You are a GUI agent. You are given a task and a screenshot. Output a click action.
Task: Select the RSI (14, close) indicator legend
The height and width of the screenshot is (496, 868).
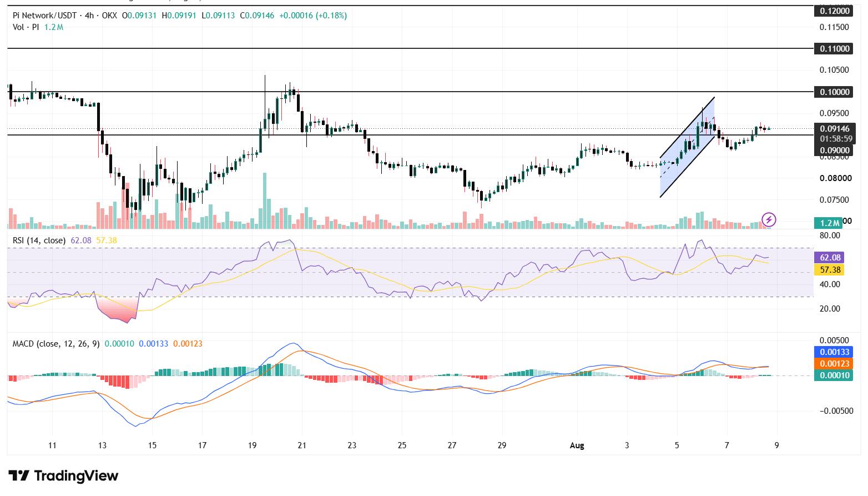39,241
